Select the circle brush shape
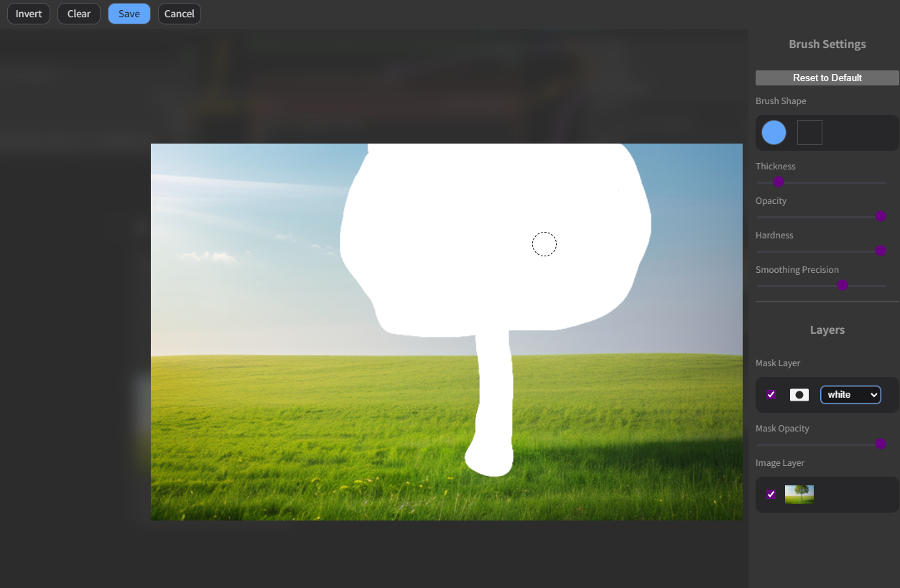The height and width of the screenshot is (588, 900). [774, 133]
